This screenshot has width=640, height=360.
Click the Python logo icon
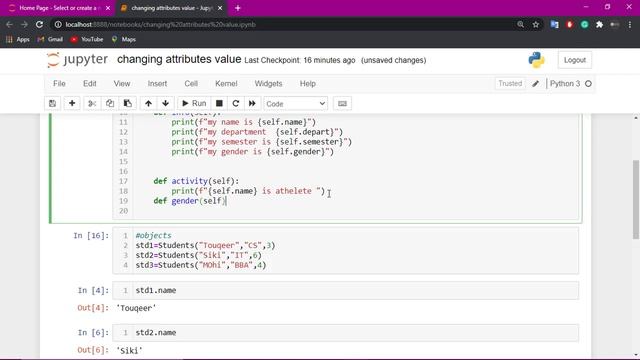(536, 60)
